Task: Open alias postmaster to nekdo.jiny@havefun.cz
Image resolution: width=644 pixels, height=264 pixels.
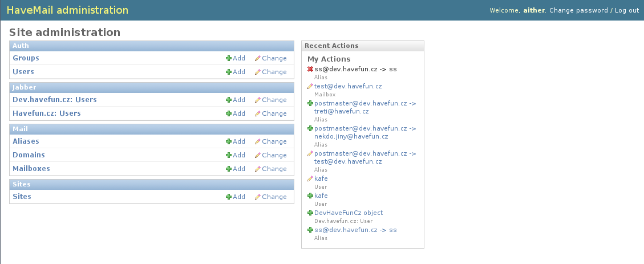Action: [x=365, y=132]
